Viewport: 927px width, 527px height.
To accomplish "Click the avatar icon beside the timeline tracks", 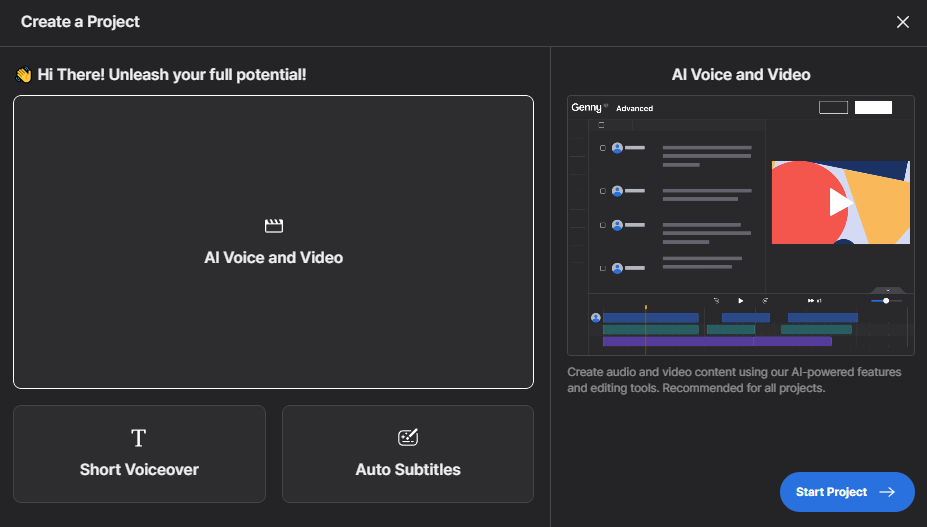I will pos(596,318).
